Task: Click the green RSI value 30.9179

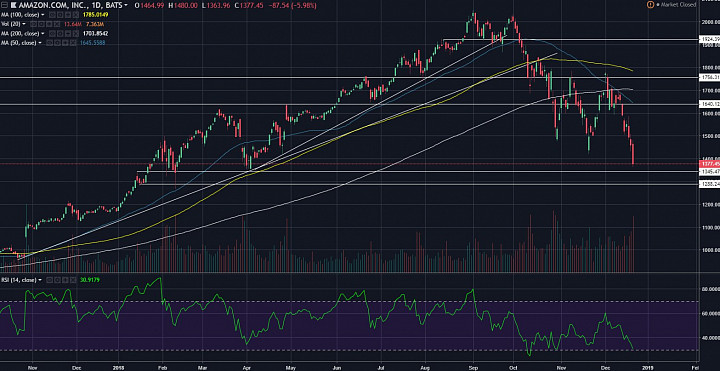Action: click(90, 280)
